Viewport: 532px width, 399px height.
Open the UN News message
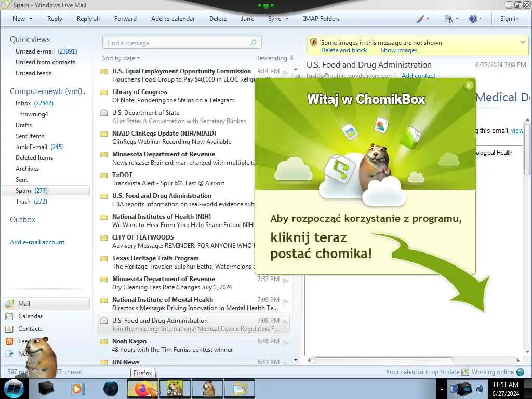click(x=193, y=362)
